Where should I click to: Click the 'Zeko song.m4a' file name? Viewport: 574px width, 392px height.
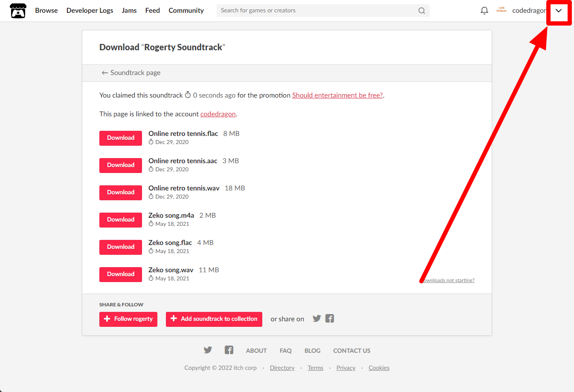171,216
